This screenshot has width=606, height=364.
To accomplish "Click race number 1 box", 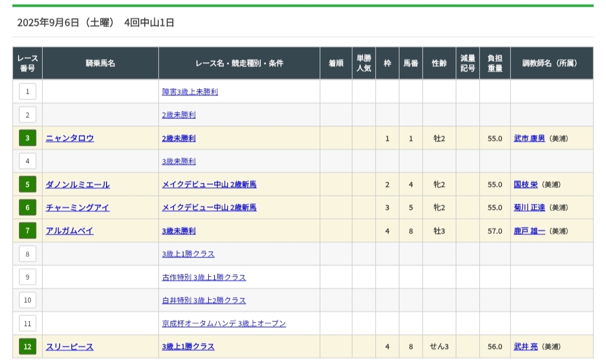I will [27, 91].
